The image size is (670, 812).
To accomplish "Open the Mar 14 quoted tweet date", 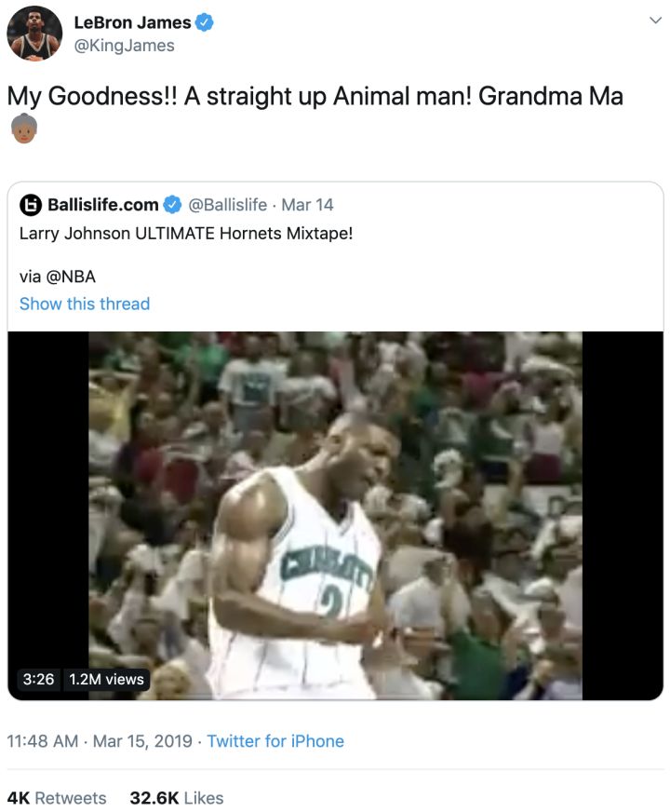I will point(307,205).
